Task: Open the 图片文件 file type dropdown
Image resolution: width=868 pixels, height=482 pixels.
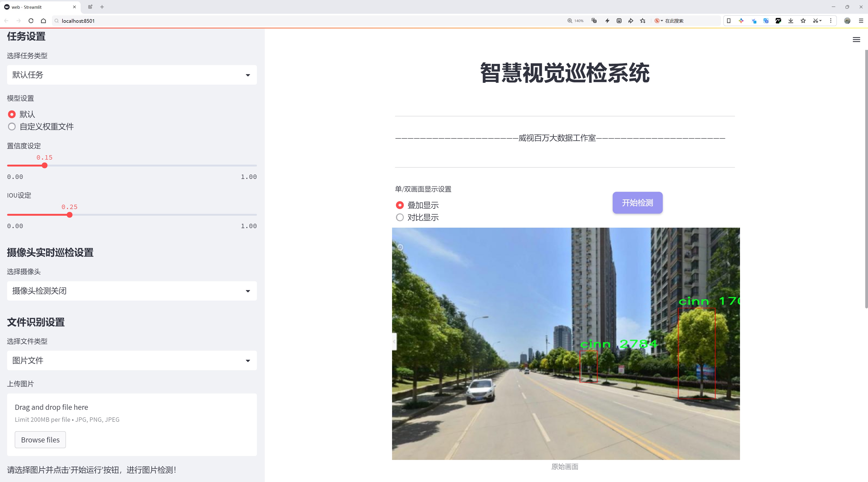Action: tap(132, 360)
